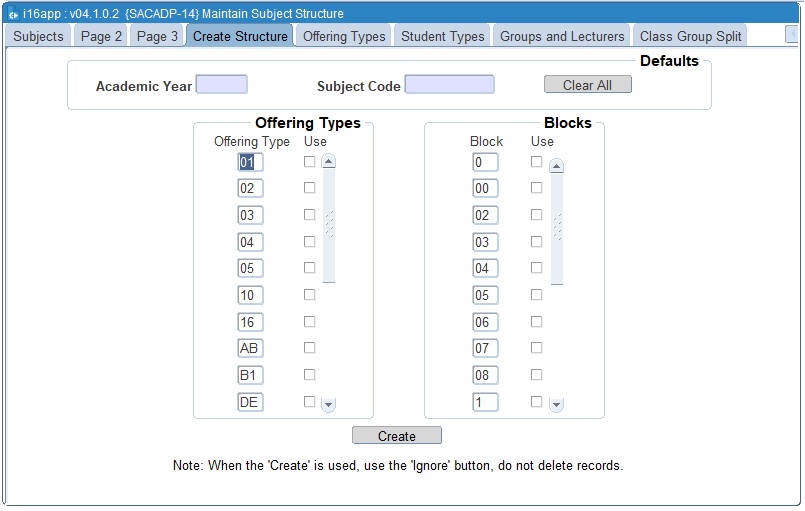Click the i16app icon in title bar

point(12,14)
